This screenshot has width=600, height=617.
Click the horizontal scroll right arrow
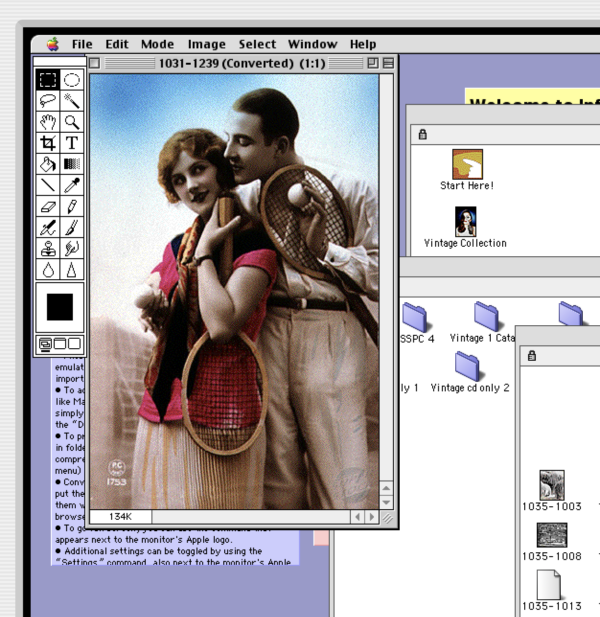click(x=371, y=517)
